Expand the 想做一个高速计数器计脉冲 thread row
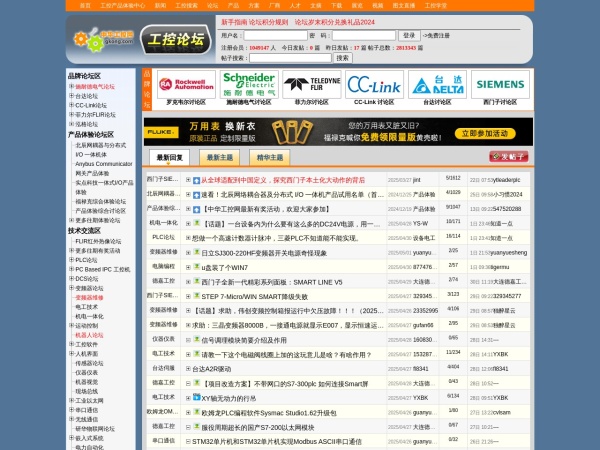The width and height of the screenshot is (600, 450). (x=188, y=238)
